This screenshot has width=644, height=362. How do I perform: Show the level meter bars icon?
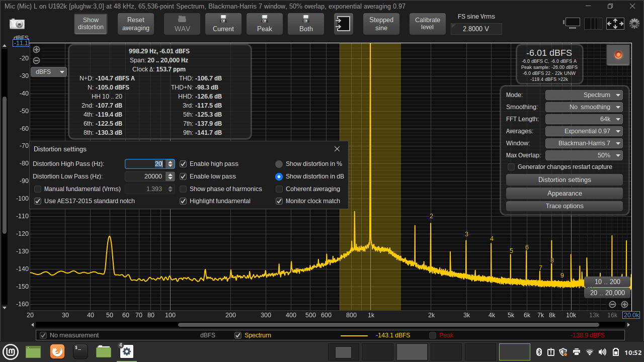tap(593, 24)
